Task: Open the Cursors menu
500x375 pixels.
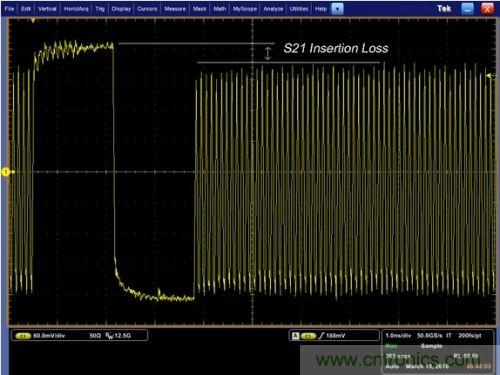Action: [147, 9]
